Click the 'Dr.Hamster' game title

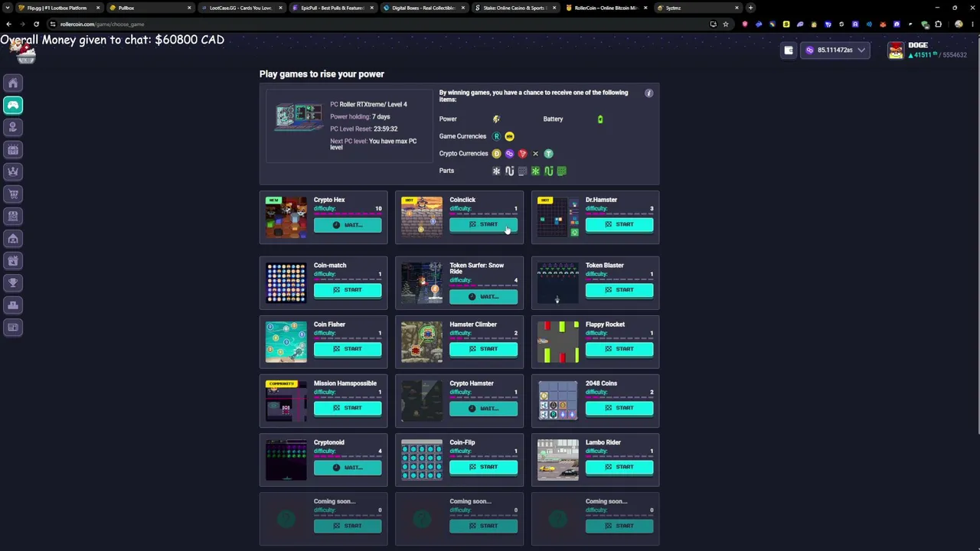(x=601, y=200)
